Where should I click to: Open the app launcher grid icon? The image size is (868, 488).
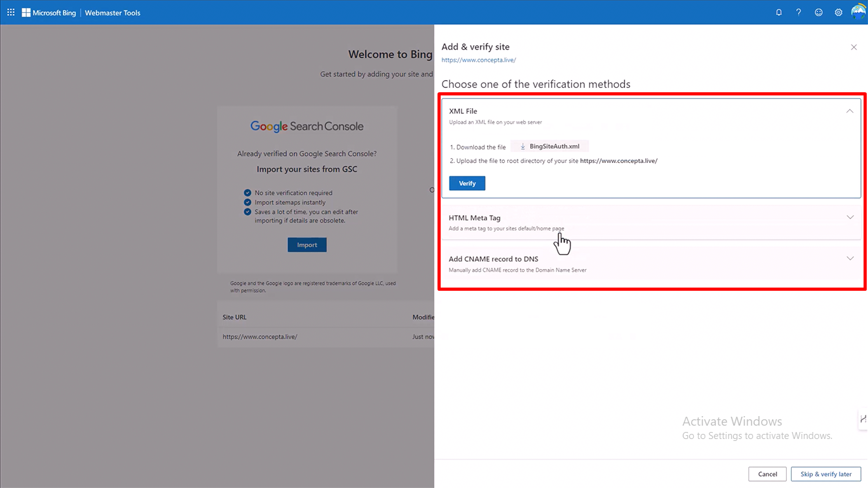pyautogui.click(x=11, y=12)
